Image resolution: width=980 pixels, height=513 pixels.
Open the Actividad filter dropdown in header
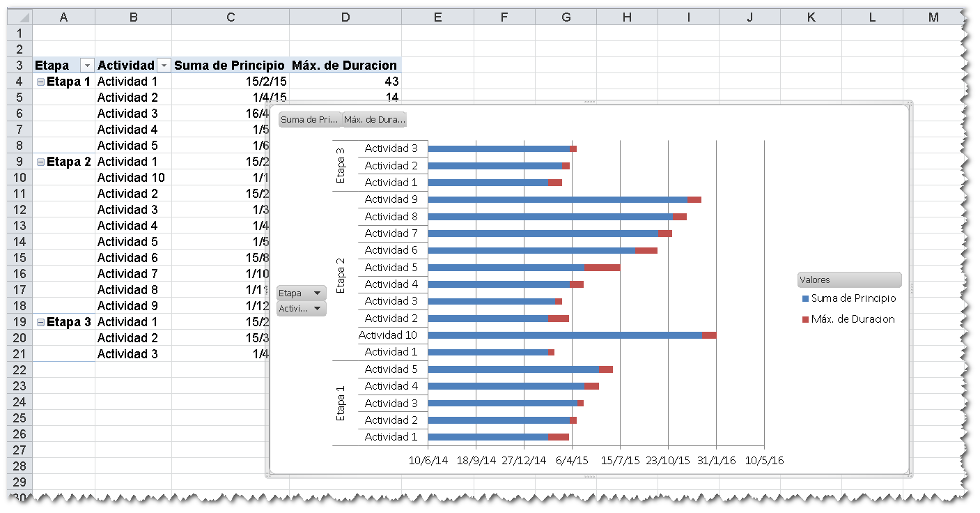point(164,66)
